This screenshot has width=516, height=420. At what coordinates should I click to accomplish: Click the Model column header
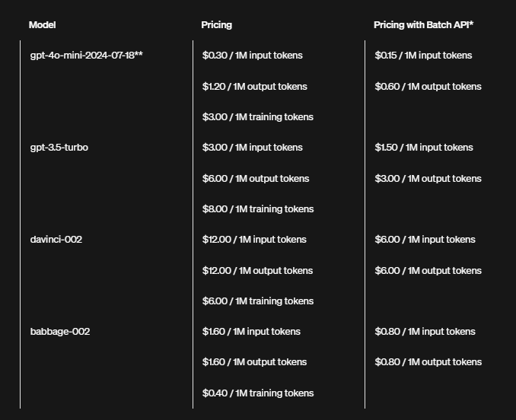(43, 25)
